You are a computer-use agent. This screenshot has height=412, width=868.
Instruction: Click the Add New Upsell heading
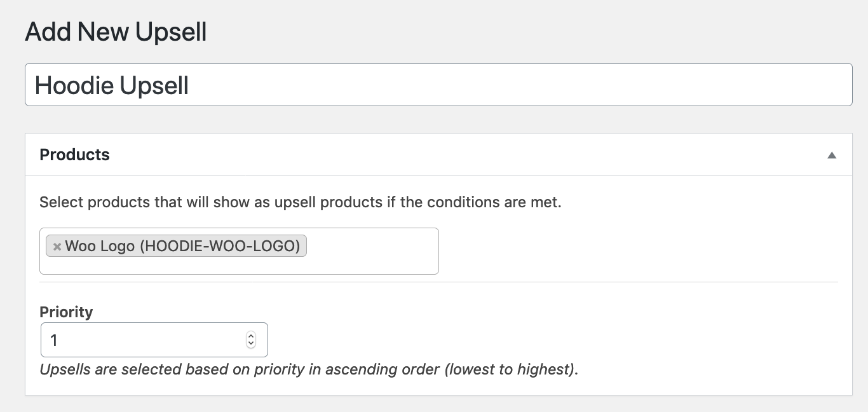(x=115, y=31)
